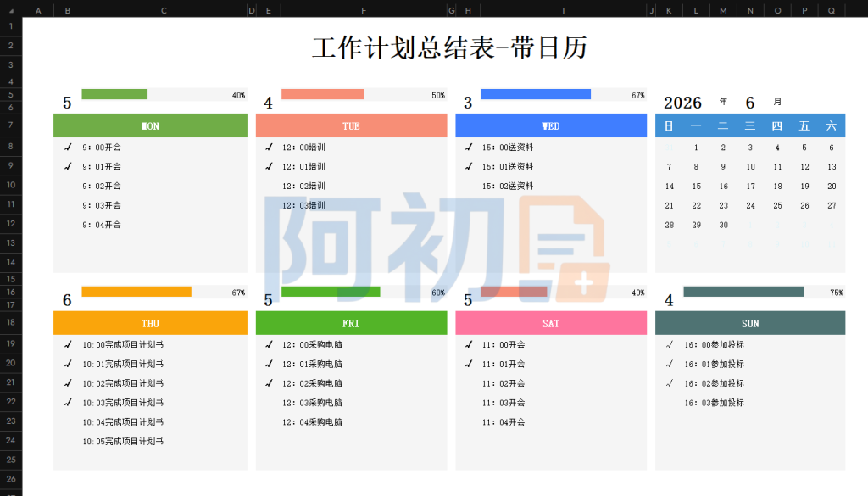Click the SAT header cell
The height and width of the screenshot is (496, 868).
click(x=551, y=323)
